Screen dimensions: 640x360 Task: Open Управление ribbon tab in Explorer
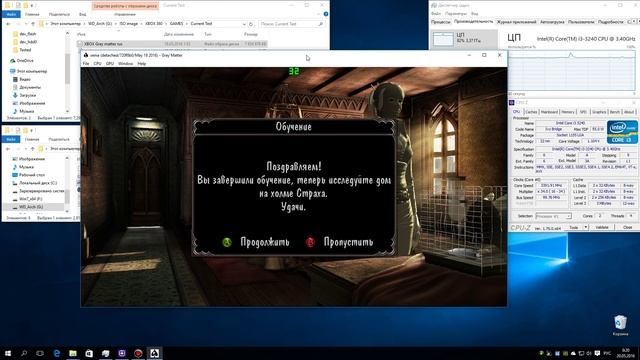click(124, 14)
